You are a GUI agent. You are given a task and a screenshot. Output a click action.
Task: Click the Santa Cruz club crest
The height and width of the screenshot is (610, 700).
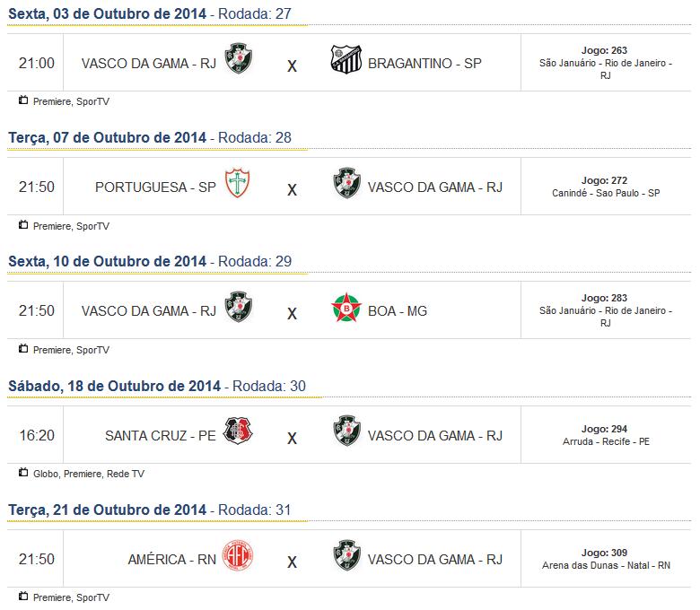(x=238, y=432)
